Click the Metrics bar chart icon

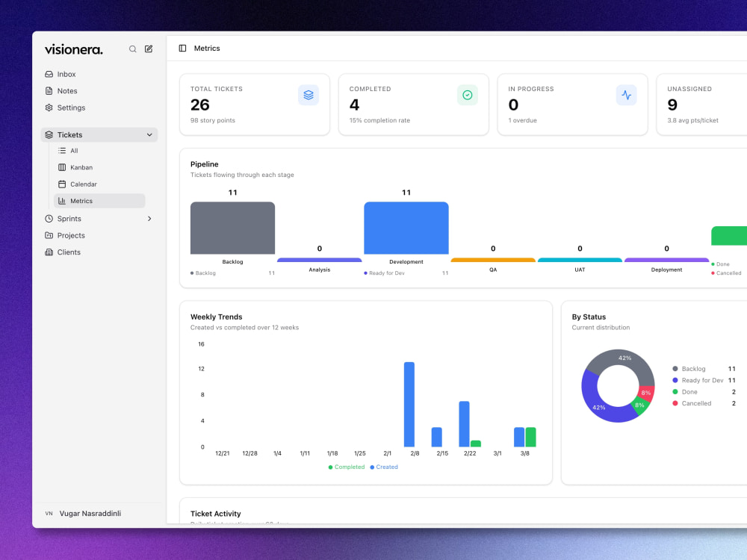62,201
